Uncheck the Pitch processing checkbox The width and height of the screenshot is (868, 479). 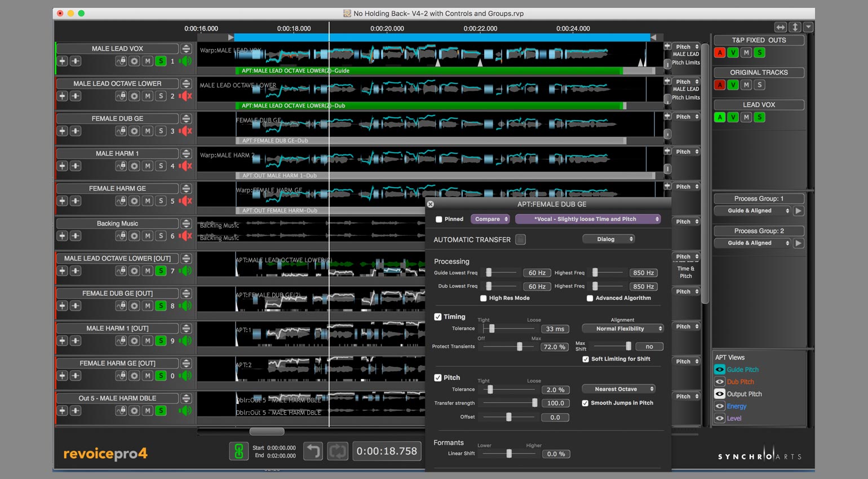(x=437, y=378)
